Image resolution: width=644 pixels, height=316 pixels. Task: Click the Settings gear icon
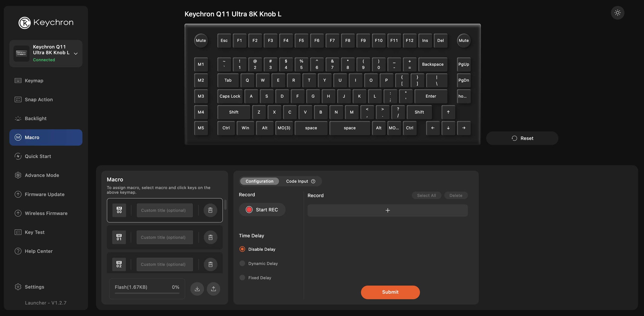[x=18, y=287]
